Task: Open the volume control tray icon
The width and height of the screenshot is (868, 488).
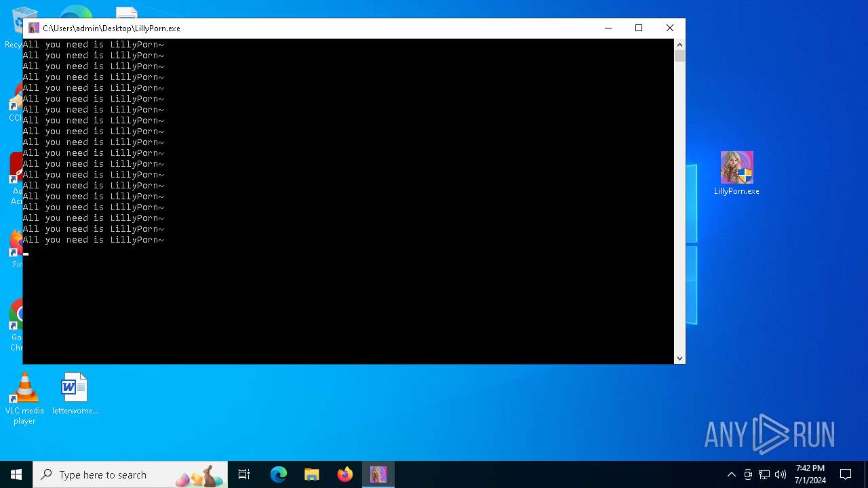Action: coord(781,474)
